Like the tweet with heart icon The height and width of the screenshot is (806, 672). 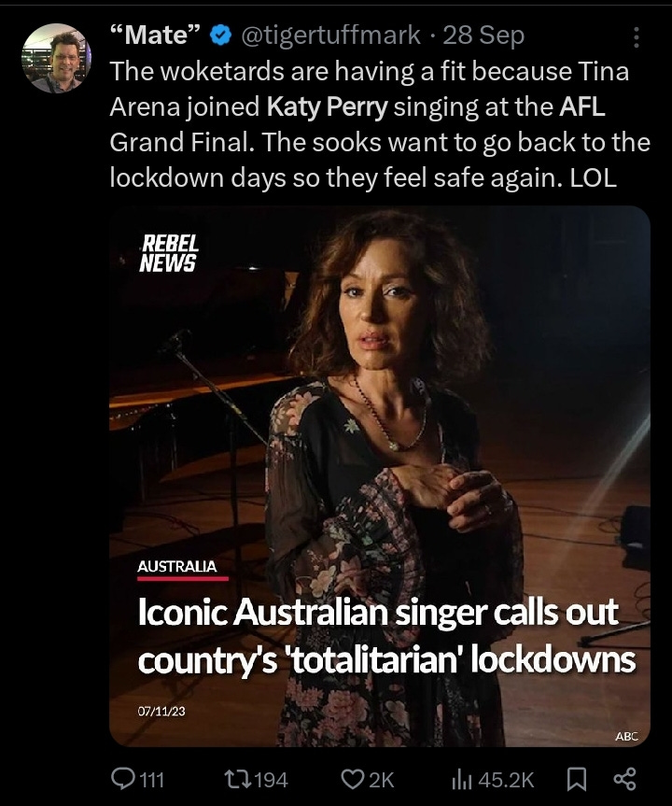[x=353, y=779]
